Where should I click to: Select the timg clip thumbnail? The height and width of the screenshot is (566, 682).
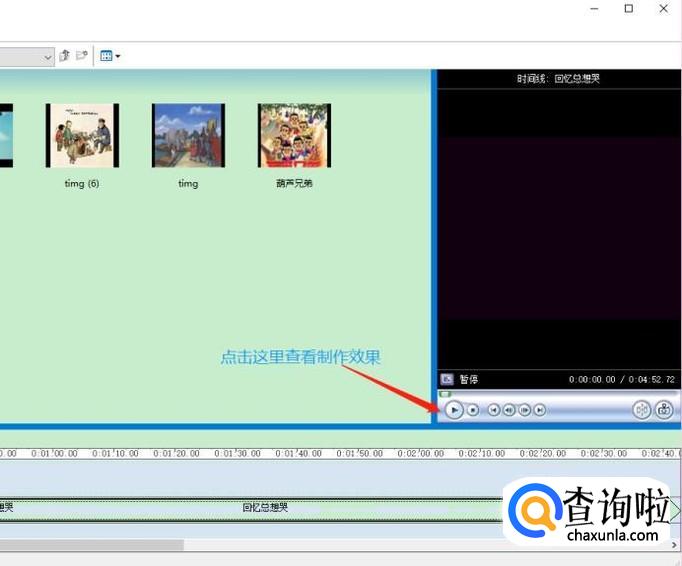pos(188,135)
